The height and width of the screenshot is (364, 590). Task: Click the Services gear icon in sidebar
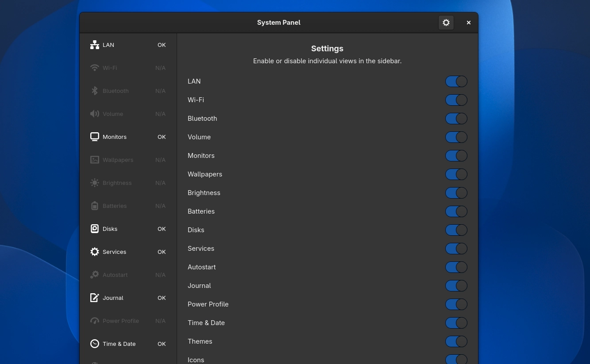pos(95,252)
